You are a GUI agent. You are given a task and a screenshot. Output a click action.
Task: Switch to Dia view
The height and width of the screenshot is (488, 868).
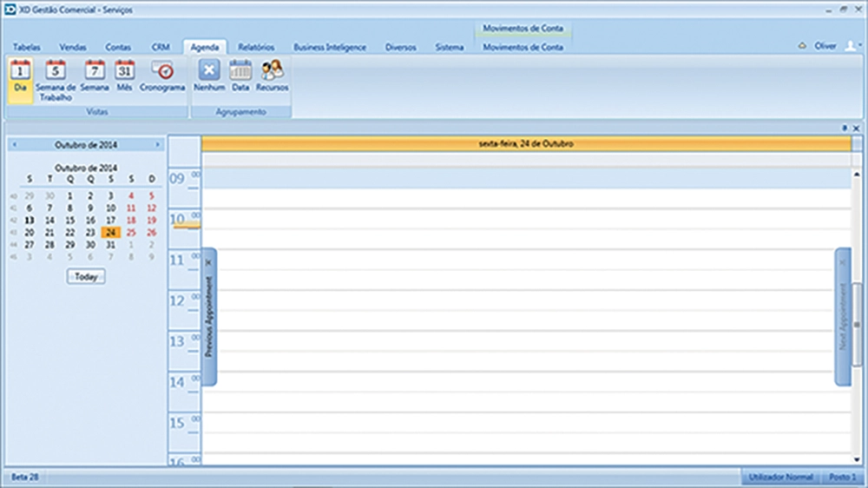point(21,76)
